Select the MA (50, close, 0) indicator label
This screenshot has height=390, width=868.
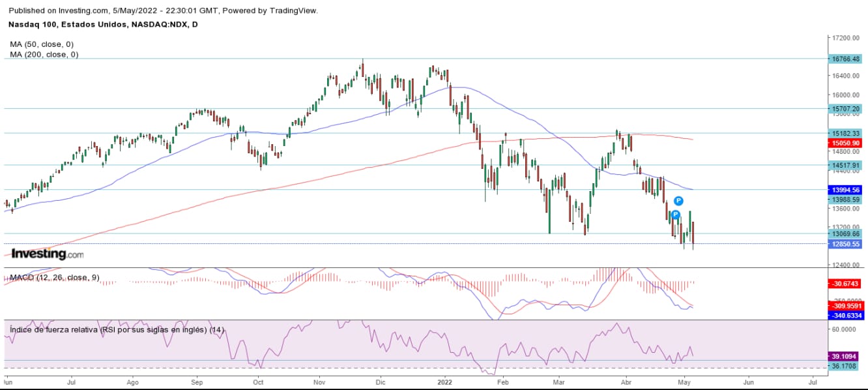42,44
